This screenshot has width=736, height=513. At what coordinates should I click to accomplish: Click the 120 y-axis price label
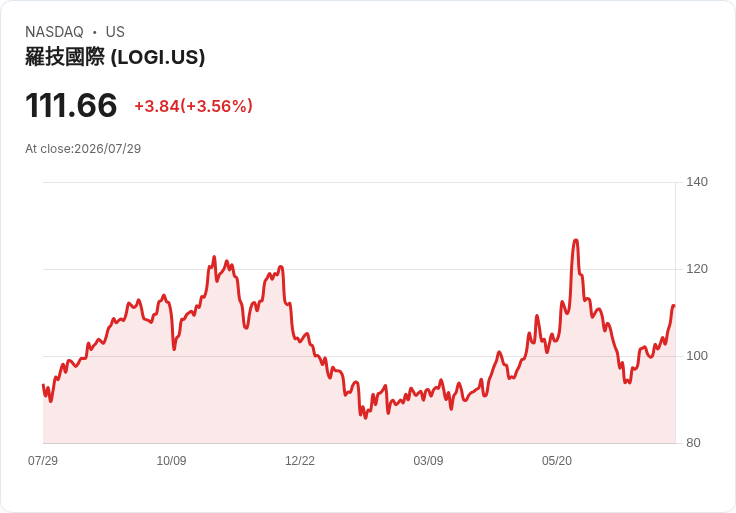pyautogui.click(x=697, y=269)
